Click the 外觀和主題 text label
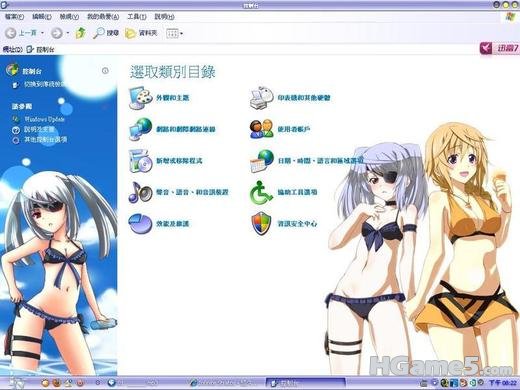The height and width of the screenshot is (390, 520). tap(173, 98)
